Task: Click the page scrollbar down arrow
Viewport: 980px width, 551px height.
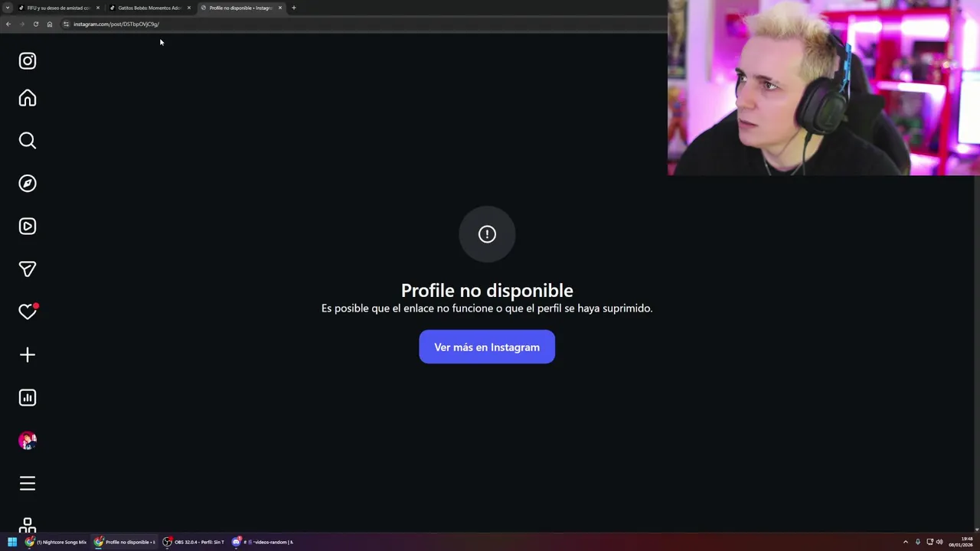Action: tap(976, 529)
